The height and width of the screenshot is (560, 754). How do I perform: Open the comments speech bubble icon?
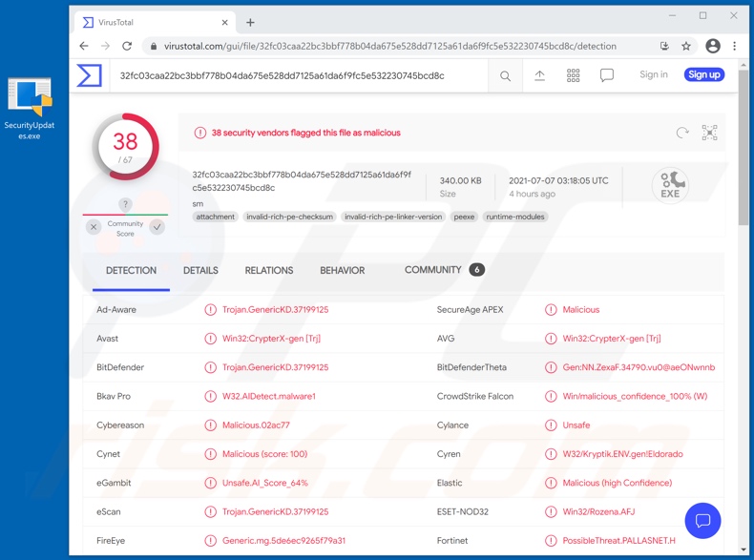[606, 75]
